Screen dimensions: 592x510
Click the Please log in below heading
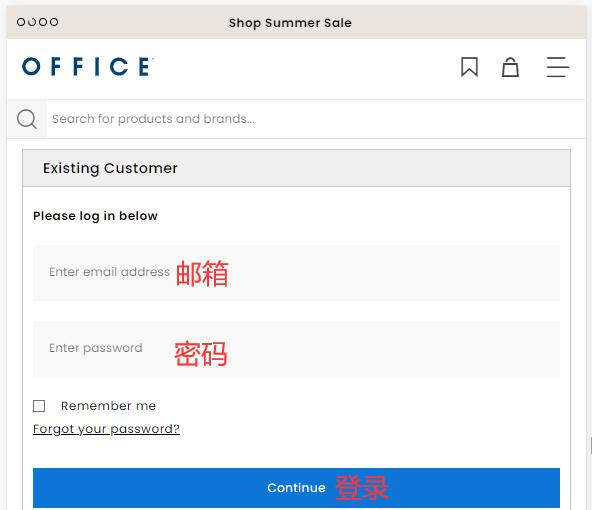coord(95,216)
